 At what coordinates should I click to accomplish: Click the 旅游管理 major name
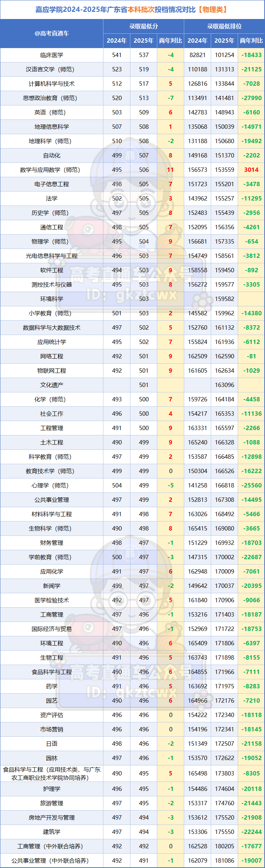point(52,803)
